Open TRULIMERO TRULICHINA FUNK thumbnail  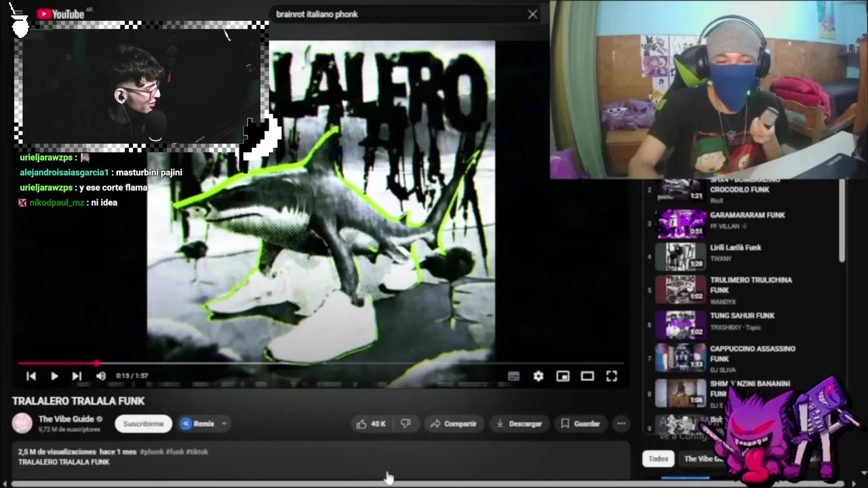(x=681, y=289)
